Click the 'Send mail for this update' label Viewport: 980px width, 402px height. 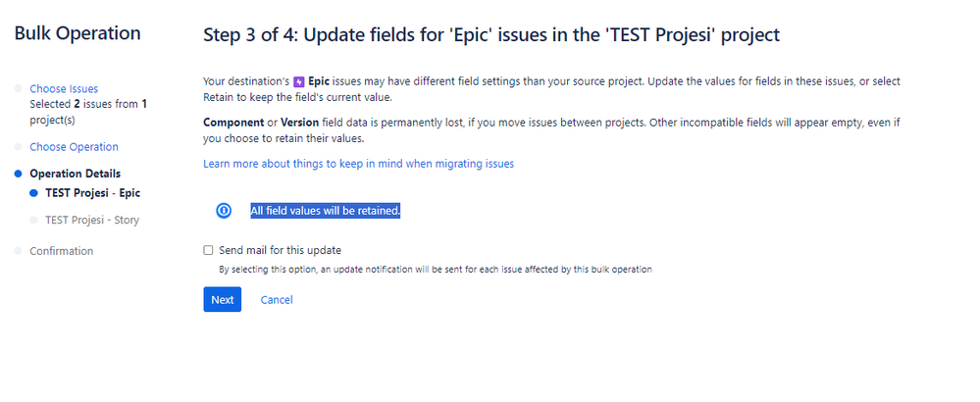point(280,250)
